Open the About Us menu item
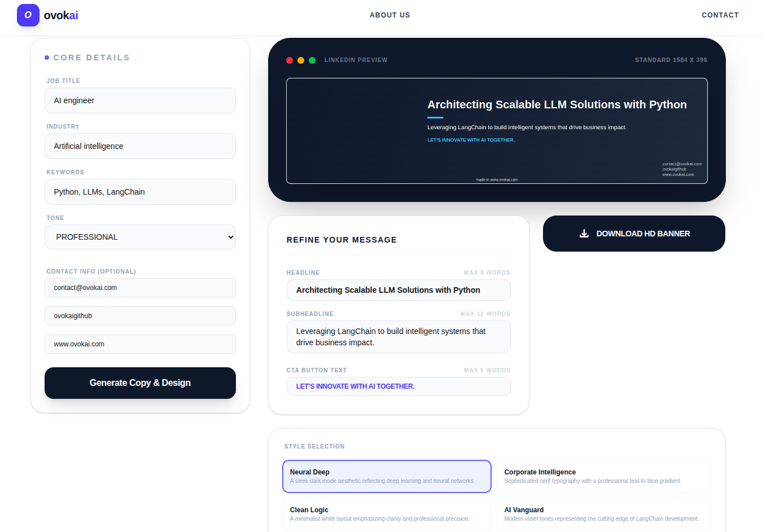762x532 pixels. point(389,15)
